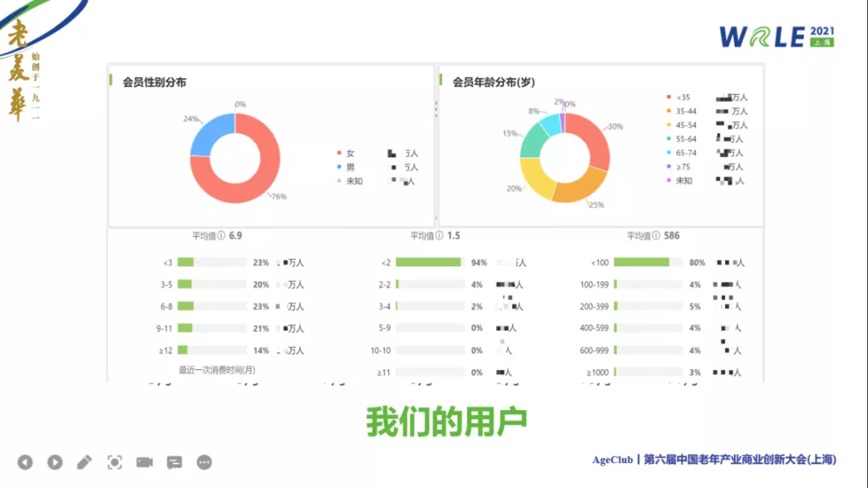Turn on the video camera icon
This screenshot has width=868, height=488.
[x=145, y=462]
